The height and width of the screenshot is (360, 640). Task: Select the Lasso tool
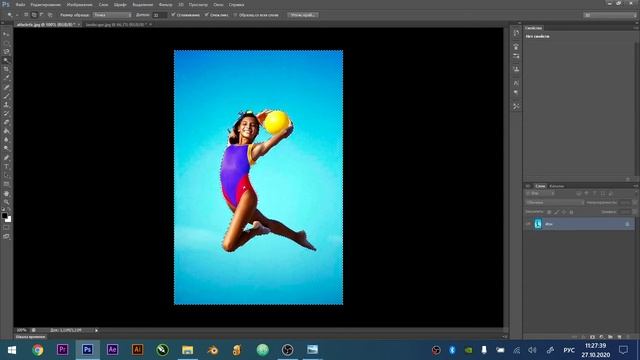pos(6,52)
